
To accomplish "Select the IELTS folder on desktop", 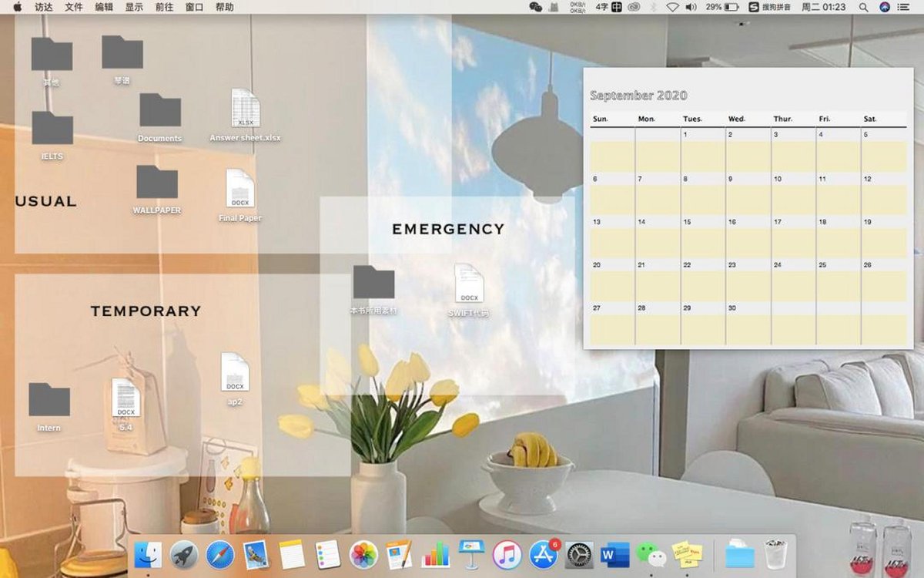I will pos(52,128).
